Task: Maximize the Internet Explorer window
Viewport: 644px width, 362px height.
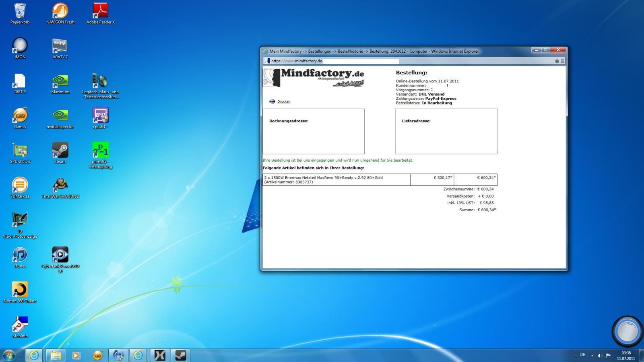Action: tap(546, 50)
